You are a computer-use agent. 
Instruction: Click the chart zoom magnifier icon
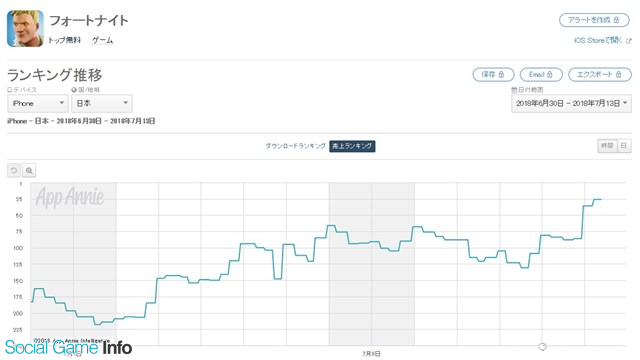(x=29, y=170)
